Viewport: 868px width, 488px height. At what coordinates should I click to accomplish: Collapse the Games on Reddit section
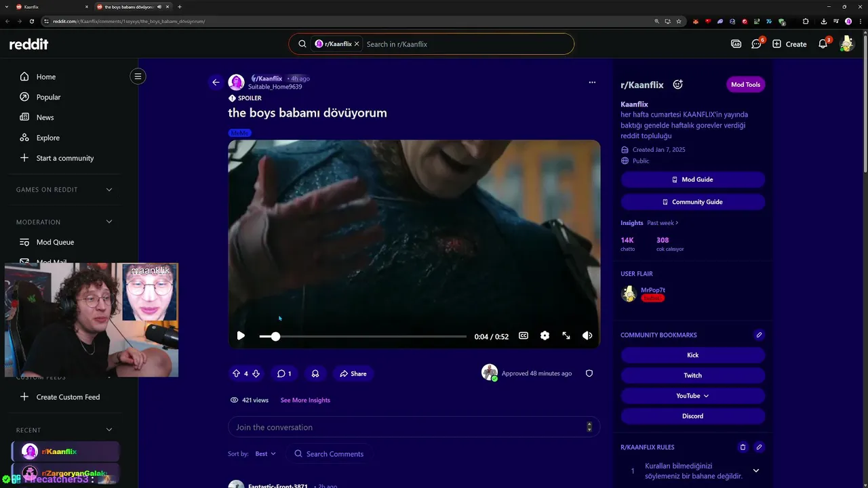click(x=109, y=190)
